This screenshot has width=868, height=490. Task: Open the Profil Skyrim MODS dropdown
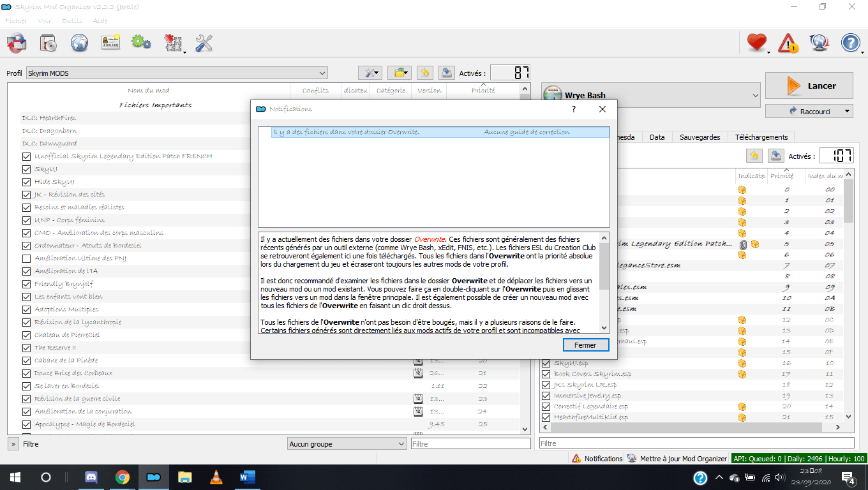click(177, 73)
